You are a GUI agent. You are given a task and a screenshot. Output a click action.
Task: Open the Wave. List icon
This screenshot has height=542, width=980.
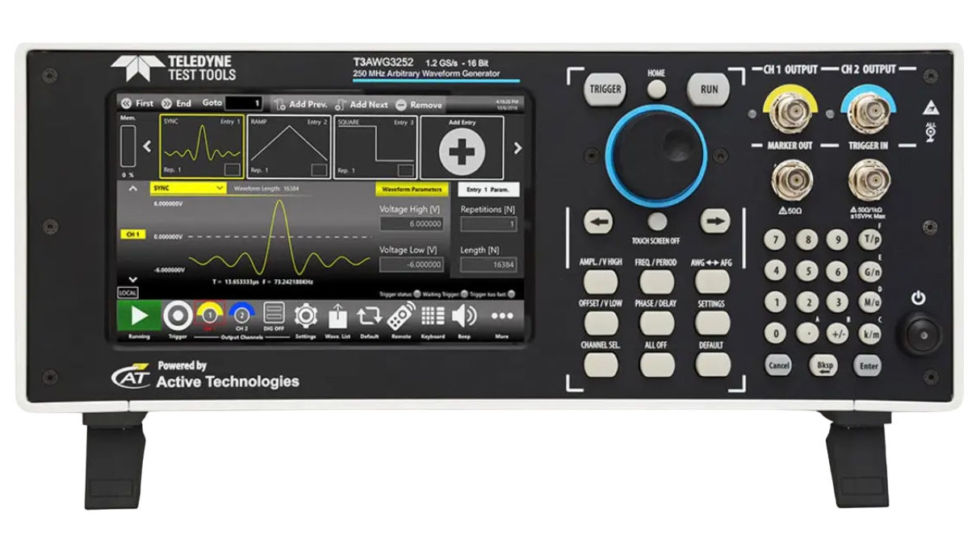click(x=337, y=315)
